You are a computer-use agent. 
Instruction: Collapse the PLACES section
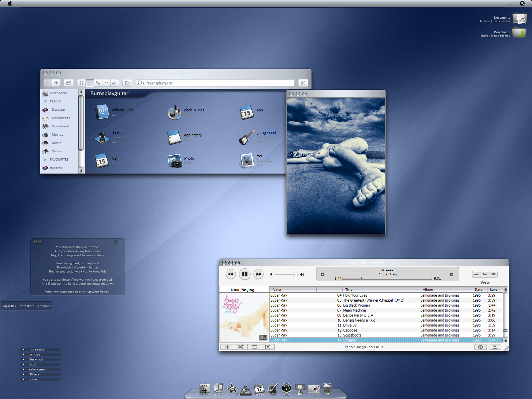coord(45,101)
